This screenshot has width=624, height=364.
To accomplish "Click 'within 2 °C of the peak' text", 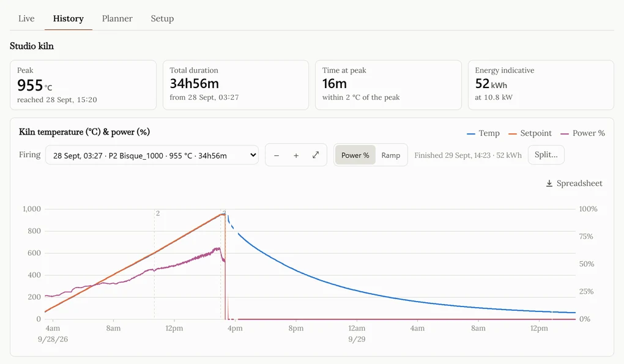I will tap(361, 97).
